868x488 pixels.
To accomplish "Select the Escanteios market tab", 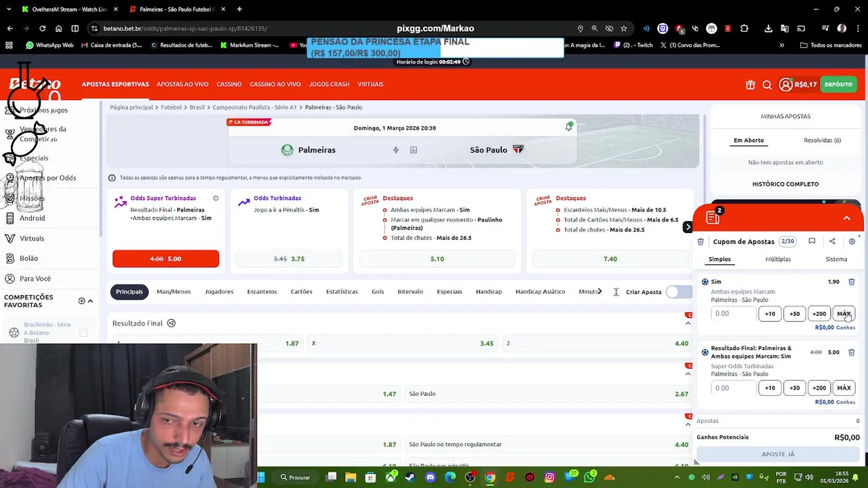I will click(x=262, y=291).
